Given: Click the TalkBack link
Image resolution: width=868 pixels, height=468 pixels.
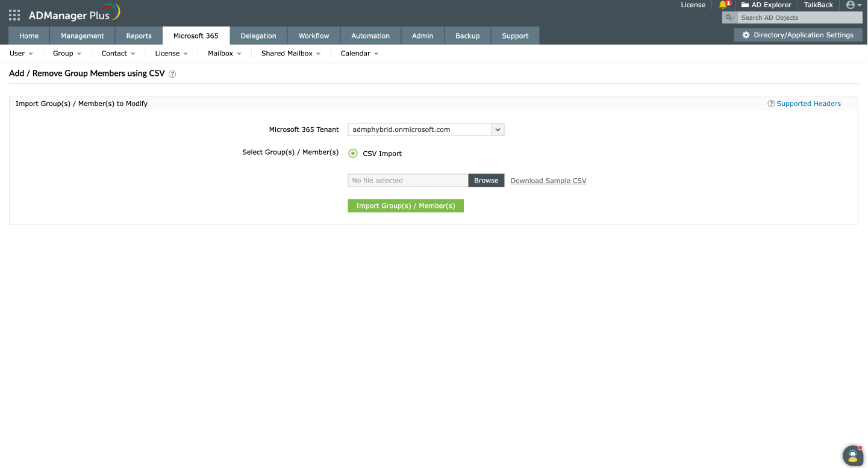Looking at the screenshot, I should (819, 5).
